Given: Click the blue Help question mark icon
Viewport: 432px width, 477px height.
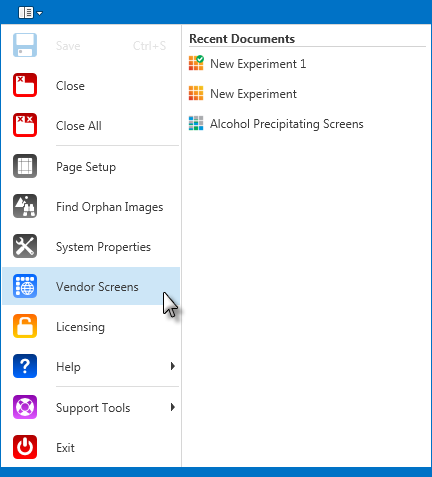Looking at the screenshot, I should tap(25, 366).
